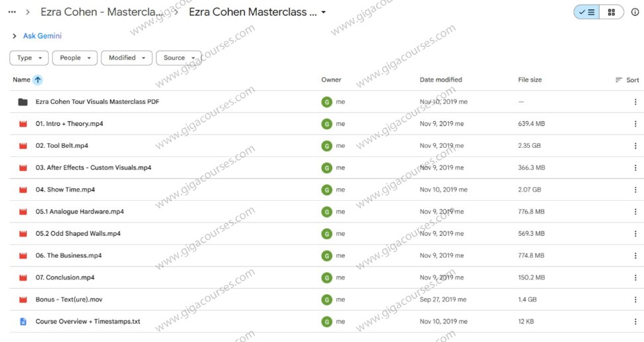Select video icon for 04. Show Time.mp4
The image size is (644, 342).
(x=23, y=190)
